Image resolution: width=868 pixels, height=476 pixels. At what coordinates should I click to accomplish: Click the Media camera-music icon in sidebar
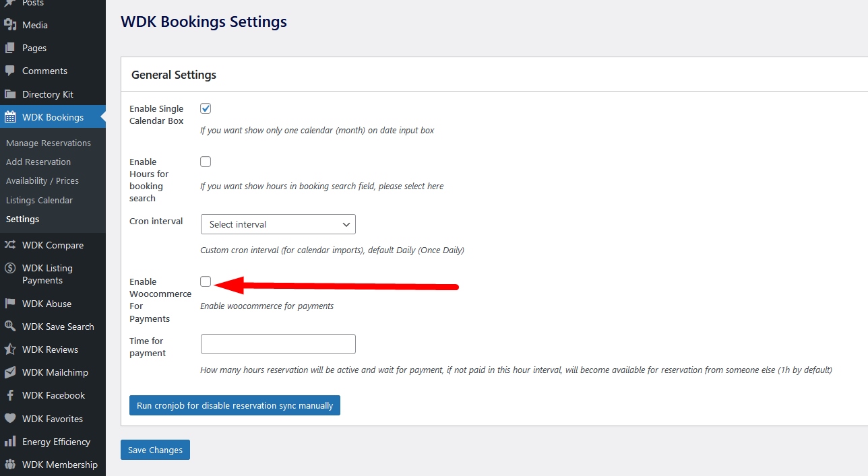click(x=10, y=25)
